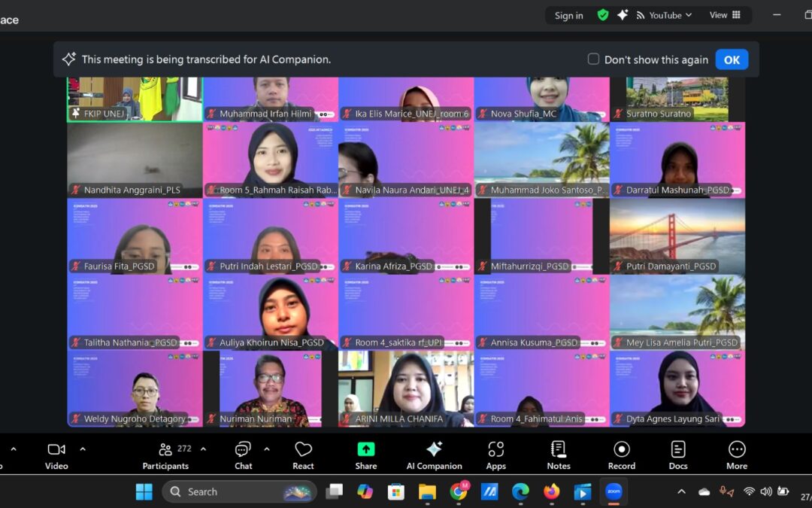
Task: Expand the Chat options arrow
Action: tap(267, 449)
